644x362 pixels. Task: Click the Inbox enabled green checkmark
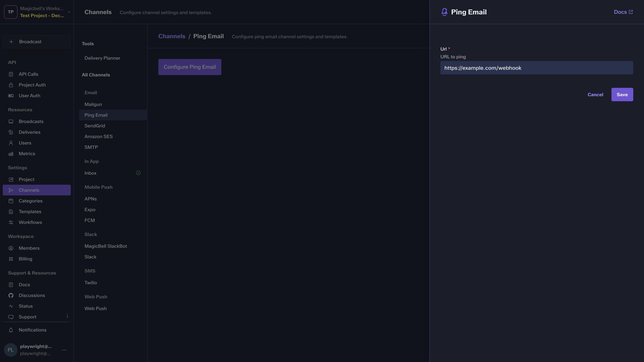pyautogui.click(x=138, y=173)
